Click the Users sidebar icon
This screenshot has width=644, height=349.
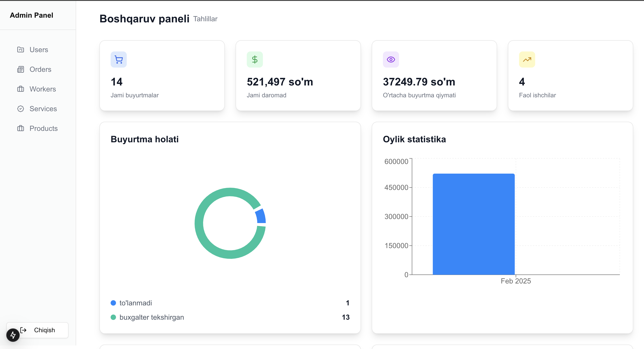(x=21, y=49)
